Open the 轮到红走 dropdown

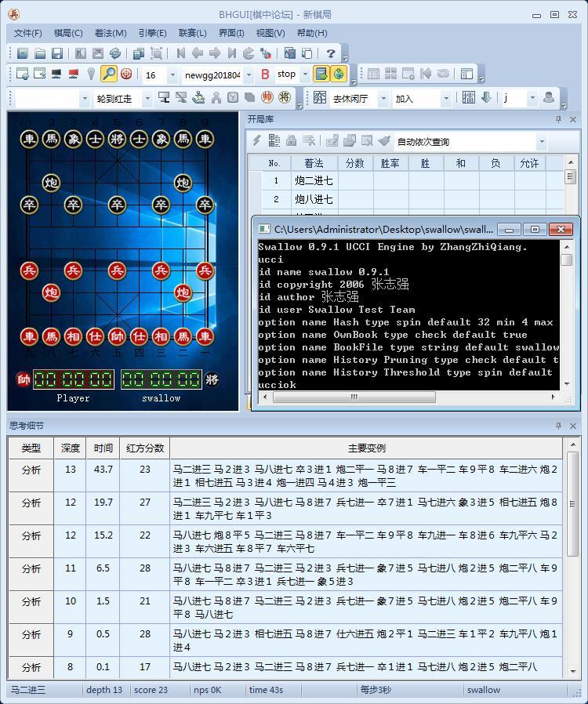tap(147, 98)
